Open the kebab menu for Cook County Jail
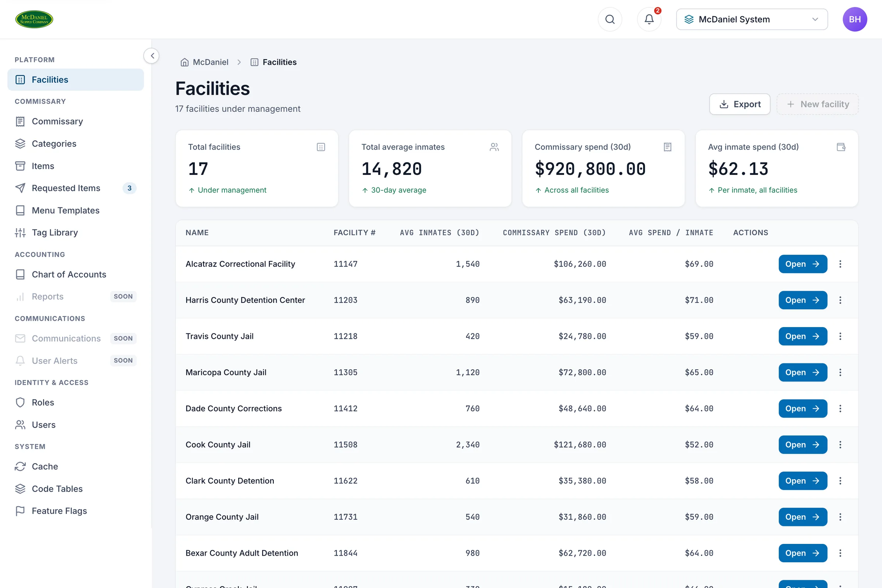 (x=840, y=445)
